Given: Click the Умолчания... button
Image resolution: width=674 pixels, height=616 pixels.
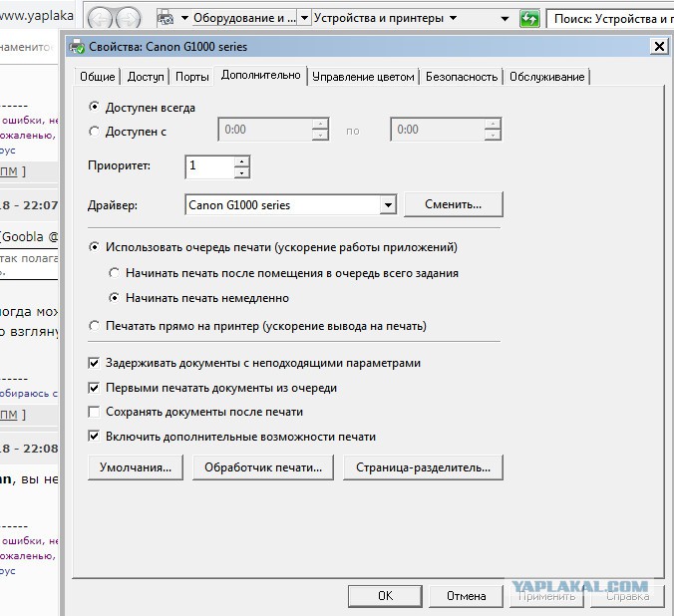Looking at the screenshot, I should coord(136,467).
